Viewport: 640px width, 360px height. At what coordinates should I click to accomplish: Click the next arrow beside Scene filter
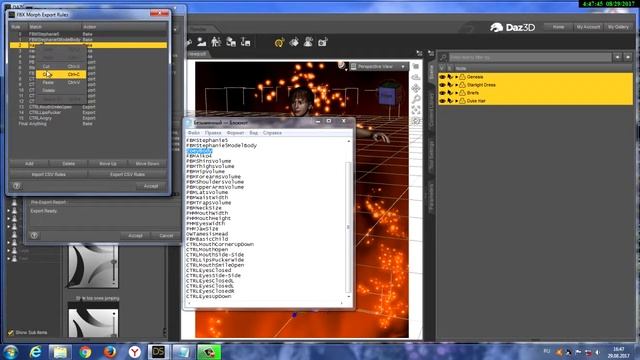pyautogui.click(x=628, y=57)
